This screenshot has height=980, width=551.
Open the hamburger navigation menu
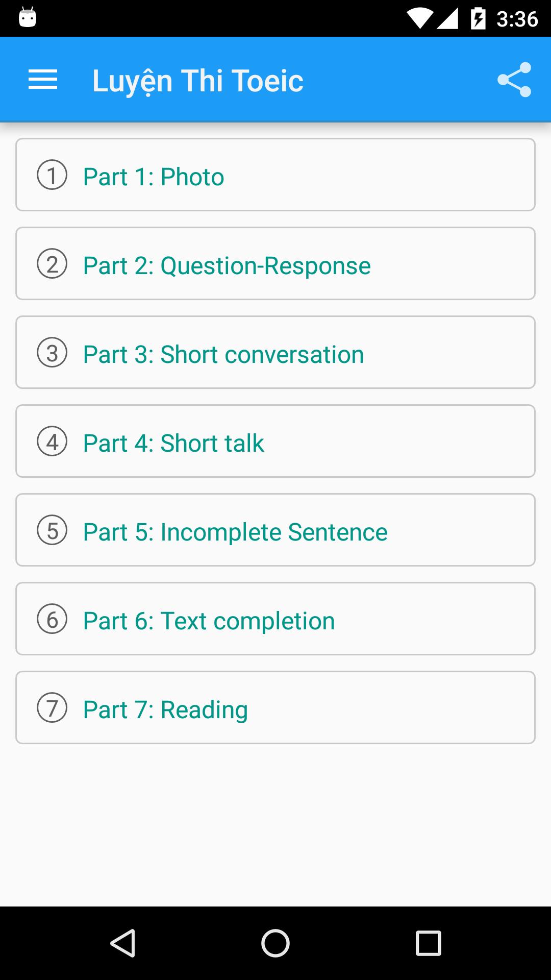43,80
